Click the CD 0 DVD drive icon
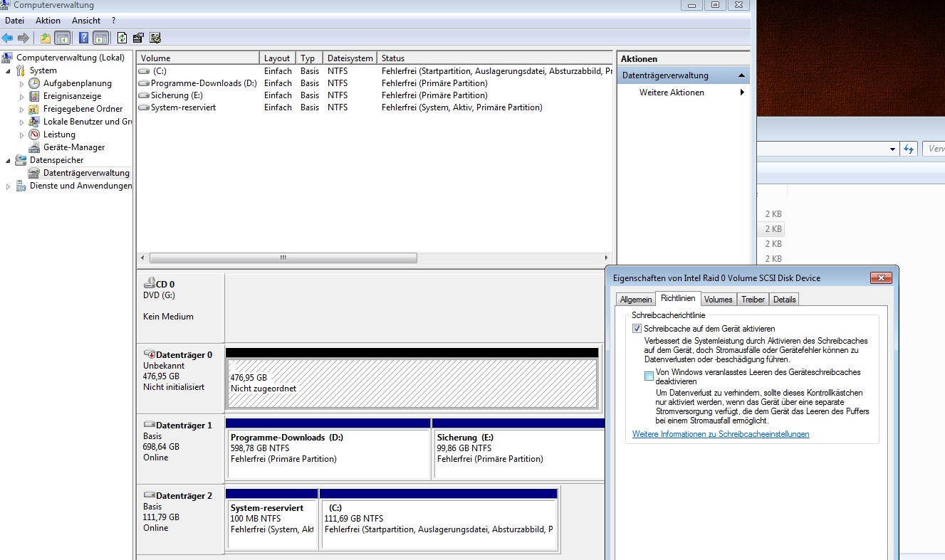This screenshot has height=560, width=945. click(150, 284)
